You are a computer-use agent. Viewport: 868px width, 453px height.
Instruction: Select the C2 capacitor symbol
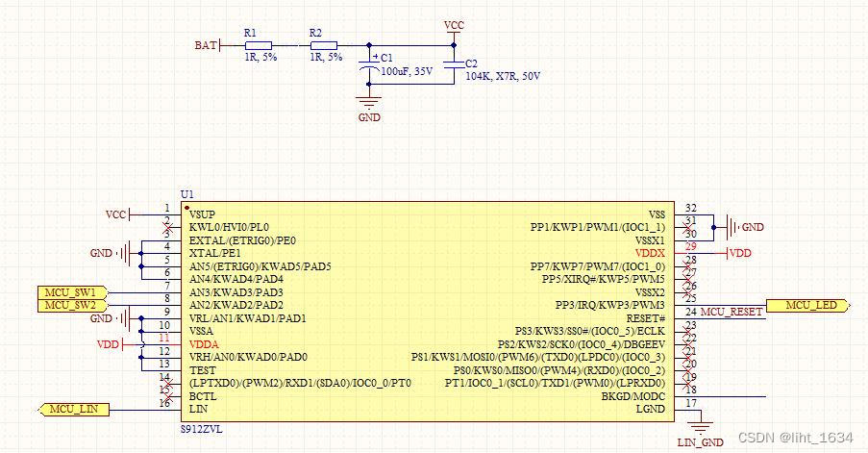(454, 64)
